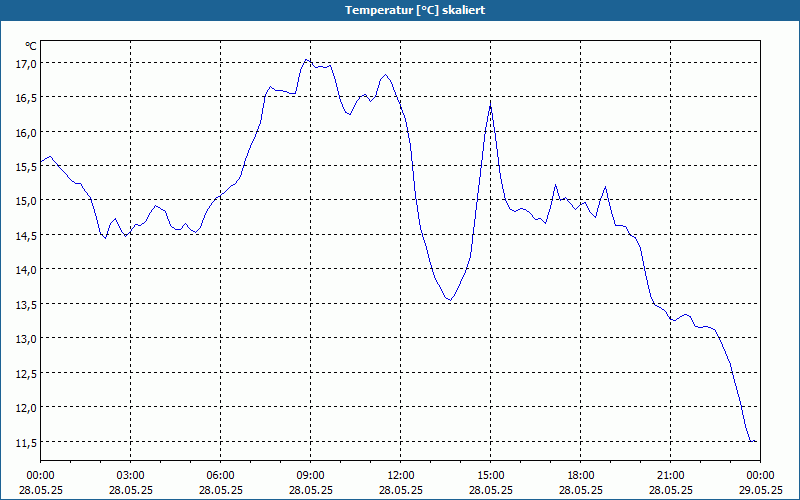Click the curve spike at 15:00
Screen dimensions: 800x500
click(490, 104)
